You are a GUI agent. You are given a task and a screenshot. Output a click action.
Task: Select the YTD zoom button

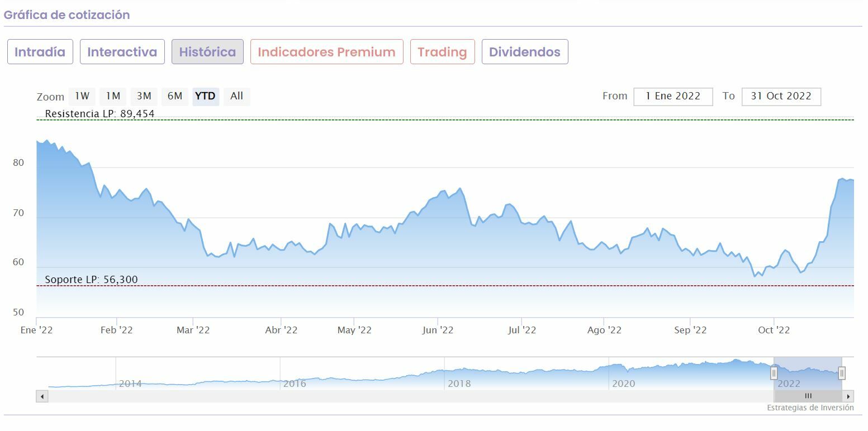point(205,96)
